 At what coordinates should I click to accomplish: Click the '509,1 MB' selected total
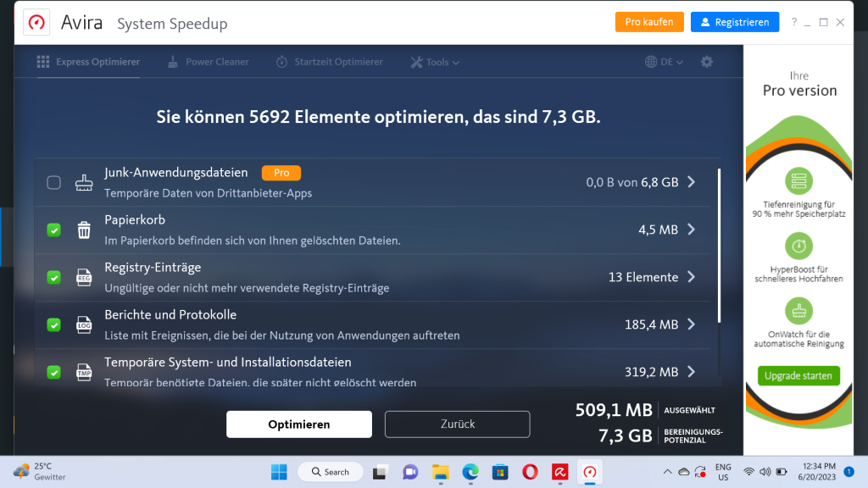(x=614, y=410)
